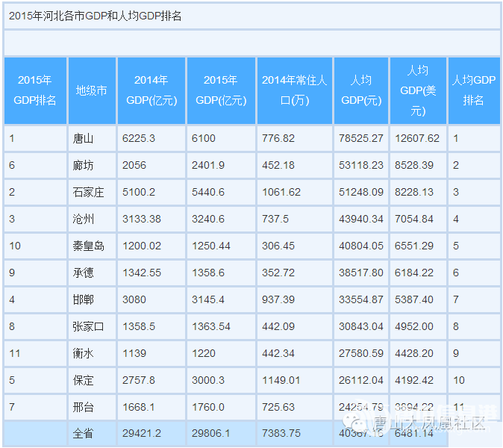Click the 2015年GDP排名 column header

35,90
